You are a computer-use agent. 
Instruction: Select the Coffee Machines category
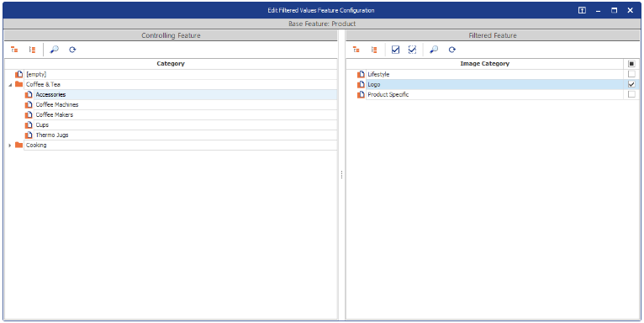point(186,105)
